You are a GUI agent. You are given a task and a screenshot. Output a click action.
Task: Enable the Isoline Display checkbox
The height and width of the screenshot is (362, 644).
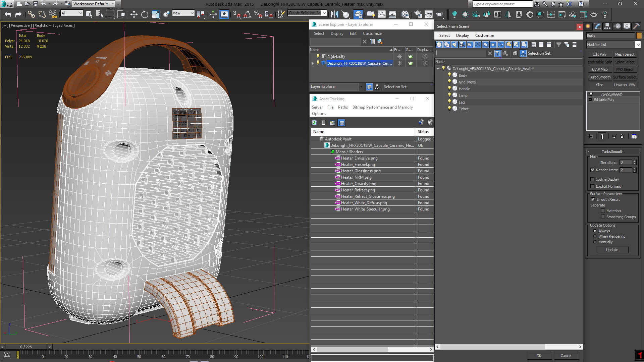(x=592, y=179)
